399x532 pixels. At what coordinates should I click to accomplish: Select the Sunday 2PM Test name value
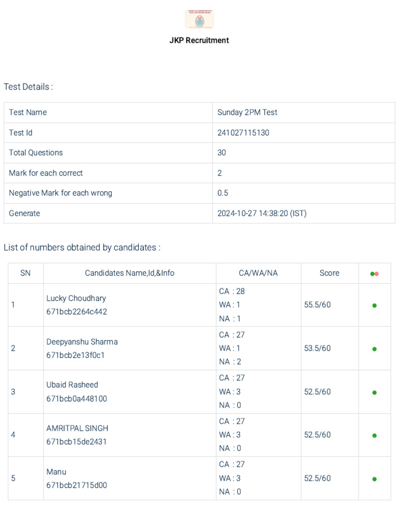point(247,112)
